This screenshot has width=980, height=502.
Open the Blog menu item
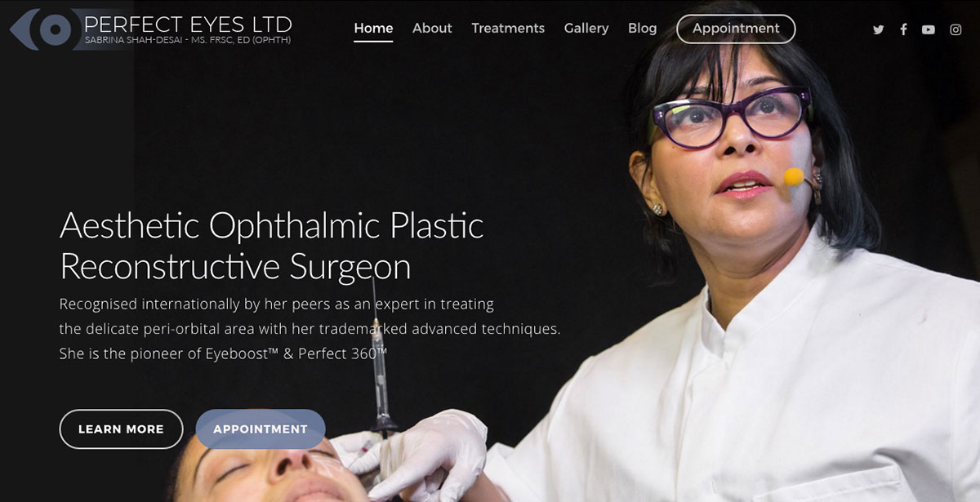tap(642, 29)
